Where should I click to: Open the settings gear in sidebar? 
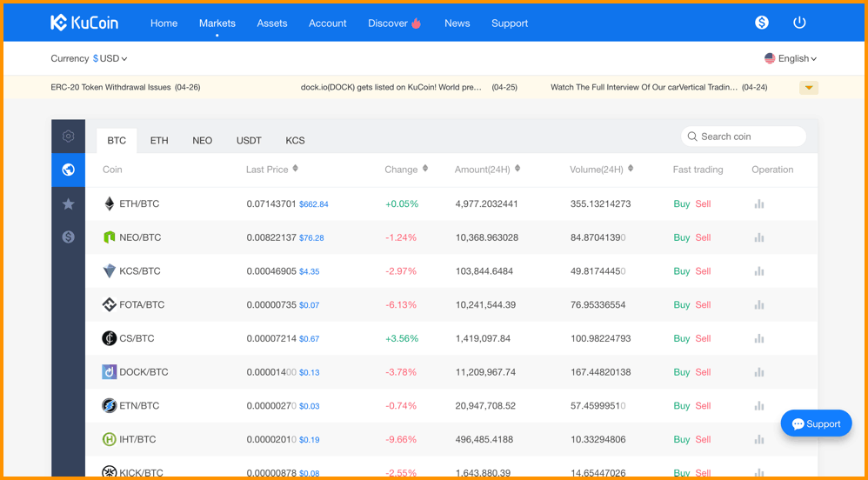pos(68,137)
